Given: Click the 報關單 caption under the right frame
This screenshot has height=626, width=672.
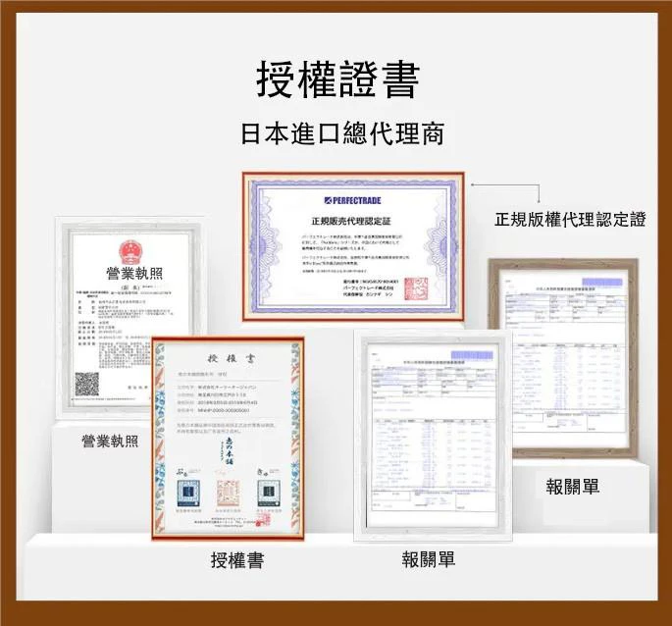Looking at the screenshot, I should point(571,487).
